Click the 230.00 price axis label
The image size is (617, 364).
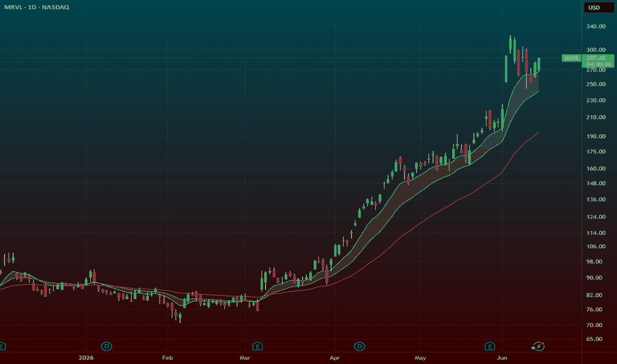pyautogui.click(x=596, y=100)
